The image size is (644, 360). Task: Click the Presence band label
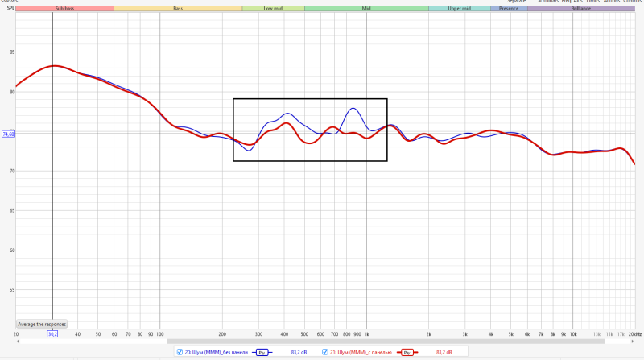pos(509,9)
